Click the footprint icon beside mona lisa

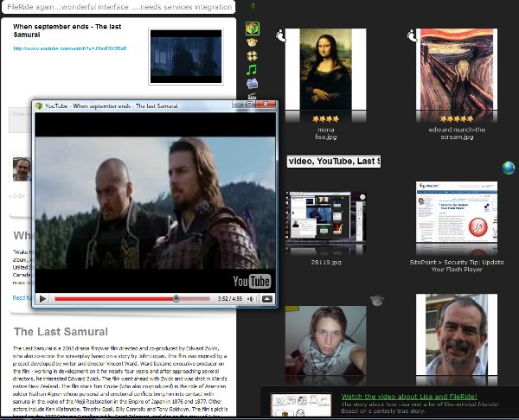tap(280, 35)
